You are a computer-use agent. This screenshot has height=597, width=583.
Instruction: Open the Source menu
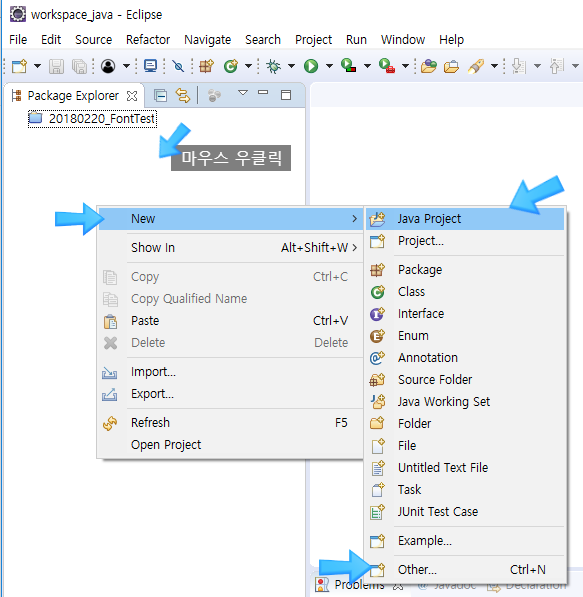click(94, 40)
